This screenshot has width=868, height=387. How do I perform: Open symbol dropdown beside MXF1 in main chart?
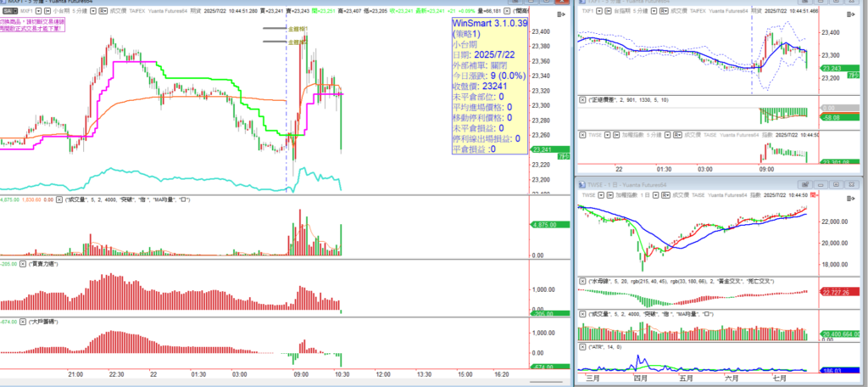coord(38,11)
